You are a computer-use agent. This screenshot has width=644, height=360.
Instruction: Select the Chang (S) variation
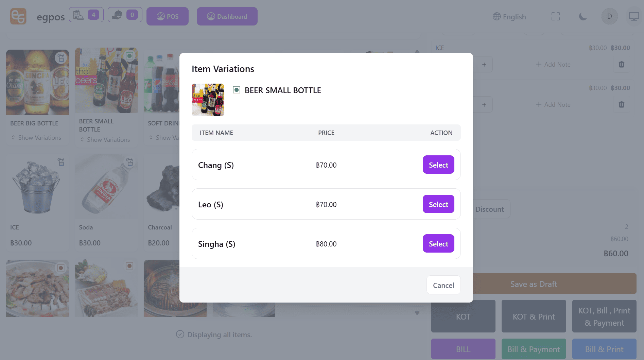(438, 165)
